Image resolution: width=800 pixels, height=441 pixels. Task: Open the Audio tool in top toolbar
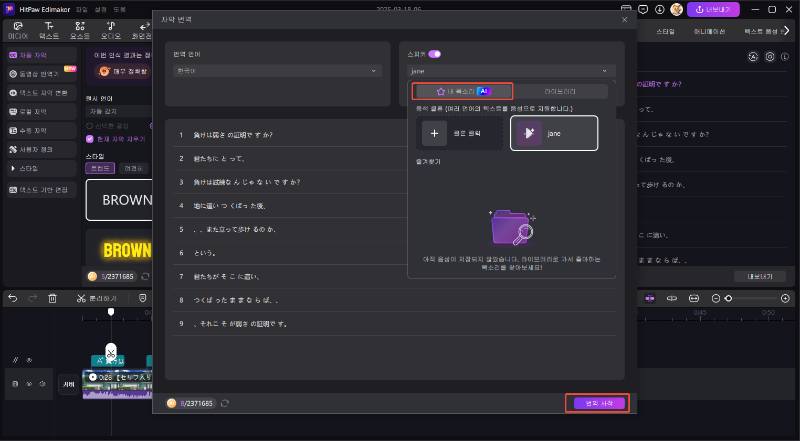(x=111, y=31)
